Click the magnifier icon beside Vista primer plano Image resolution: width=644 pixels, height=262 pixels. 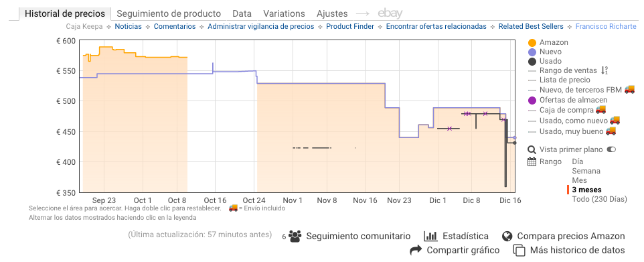coord(532,149)
